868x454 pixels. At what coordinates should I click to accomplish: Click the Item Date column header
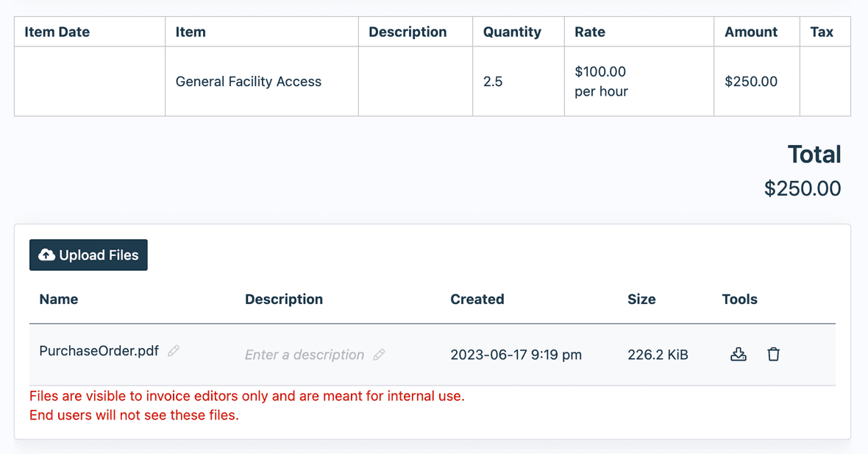(56, 32)
